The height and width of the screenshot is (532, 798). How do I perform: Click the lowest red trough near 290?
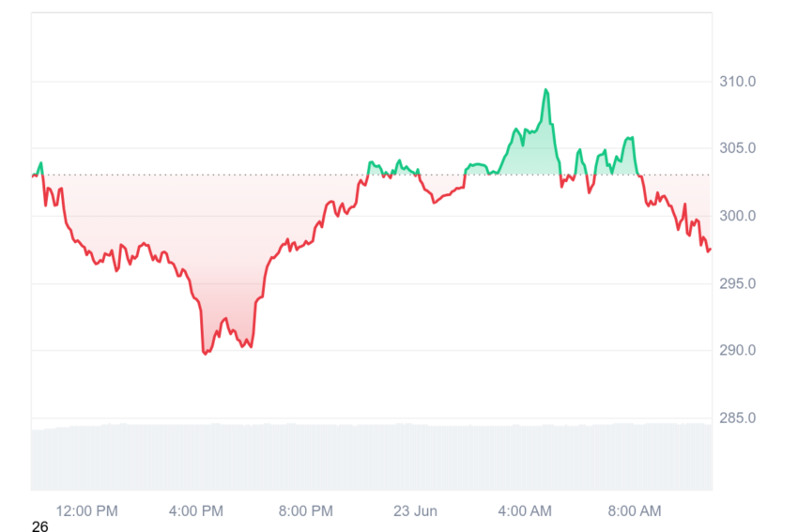(205, 353)
